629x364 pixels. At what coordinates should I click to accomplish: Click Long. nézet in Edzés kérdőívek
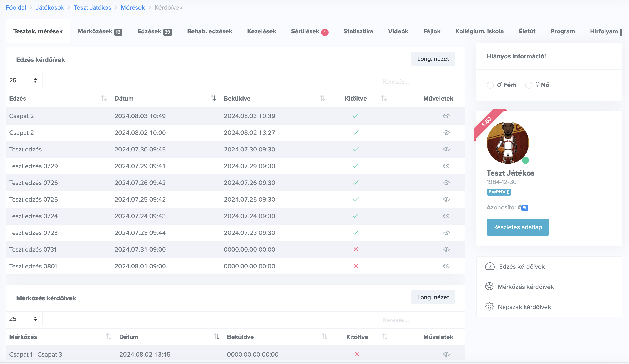click(433, 59)
